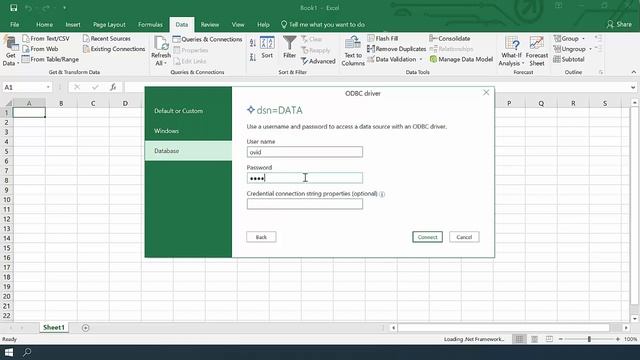Switch to Normal view in status bar
This screenshot has width=640, height=360.
click(x=519, y=339)
